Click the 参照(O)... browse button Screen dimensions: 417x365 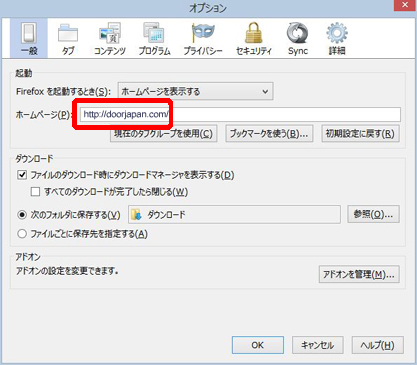tap(373, 214)
